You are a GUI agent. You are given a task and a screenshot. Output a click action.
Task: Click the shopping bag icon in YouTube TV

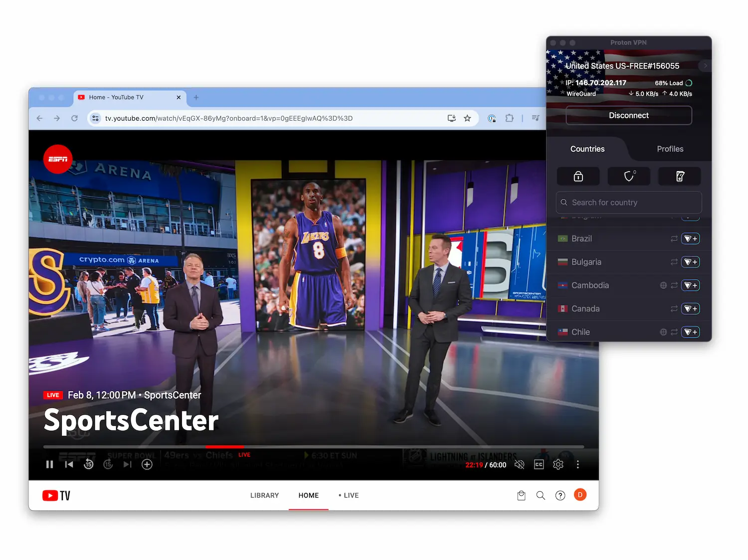[x=521, y=495]
